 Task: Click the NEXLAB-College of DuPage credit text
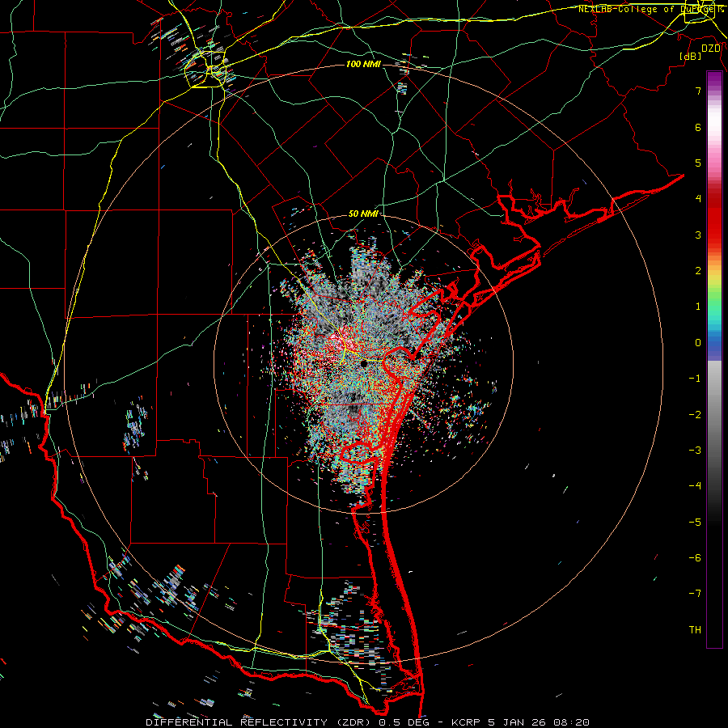click(x=650, y=9)
